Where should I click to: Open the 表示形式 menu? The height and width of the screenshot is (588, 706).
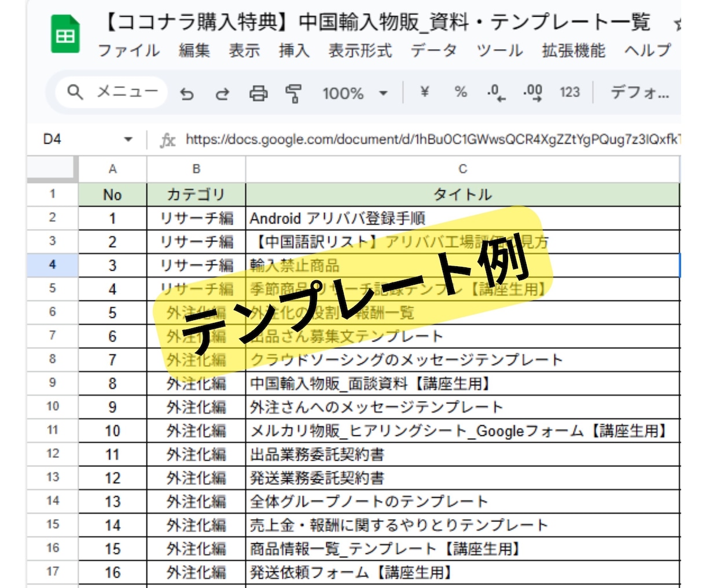coord(360,50)
